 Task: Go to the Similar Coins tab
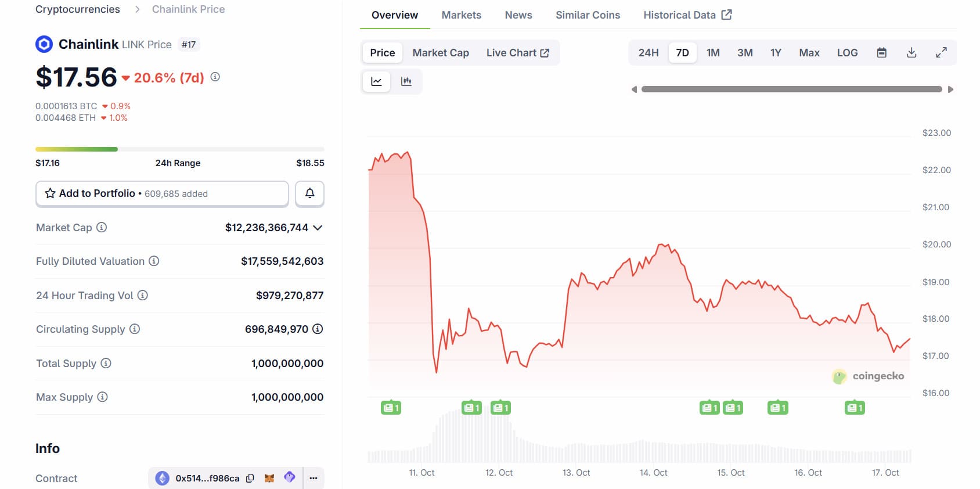click(588, 15)
